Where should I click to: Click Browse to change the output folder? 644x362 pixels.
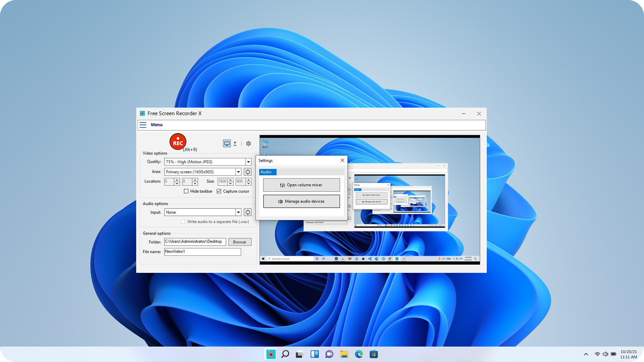(239, 242)
